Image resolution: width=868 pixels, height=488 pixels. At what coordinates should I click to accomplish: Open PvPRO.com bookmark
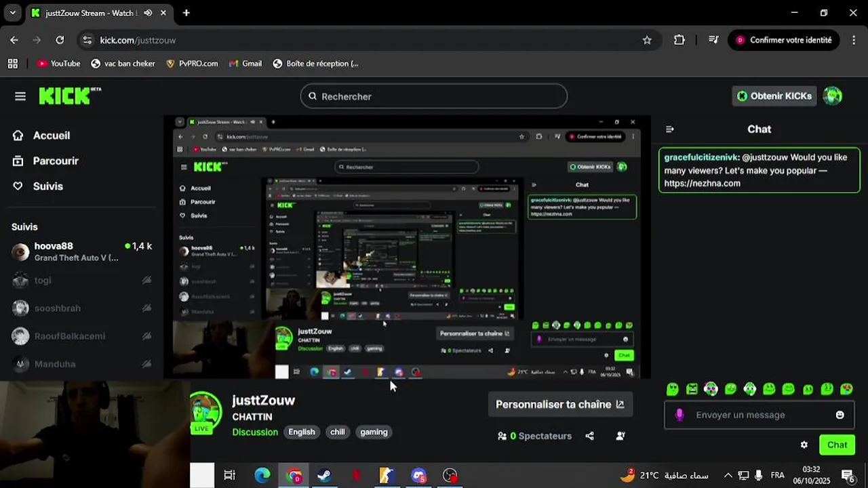pyautogui.click(x=192, y=64)
